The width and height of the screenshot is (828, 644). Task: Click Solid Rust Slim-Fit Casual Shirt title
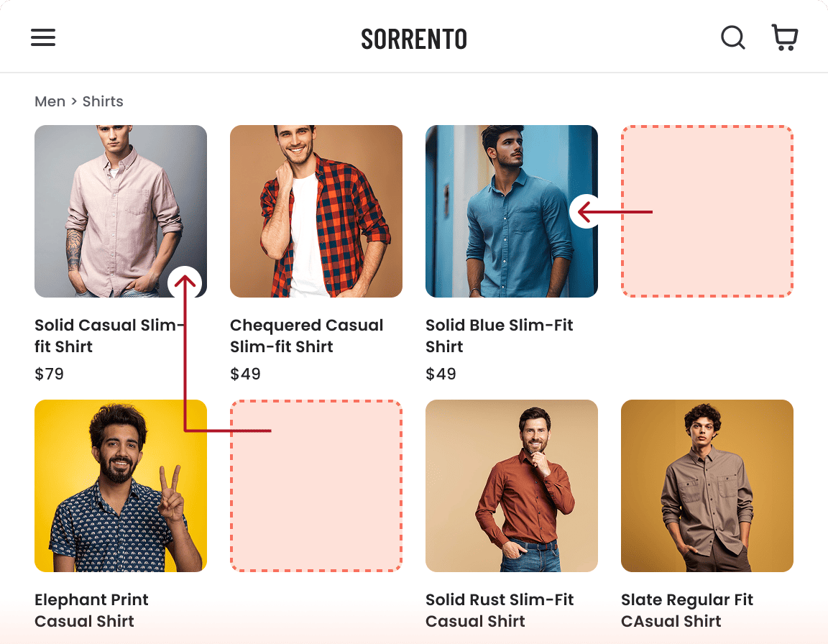(x=500, y=610)
